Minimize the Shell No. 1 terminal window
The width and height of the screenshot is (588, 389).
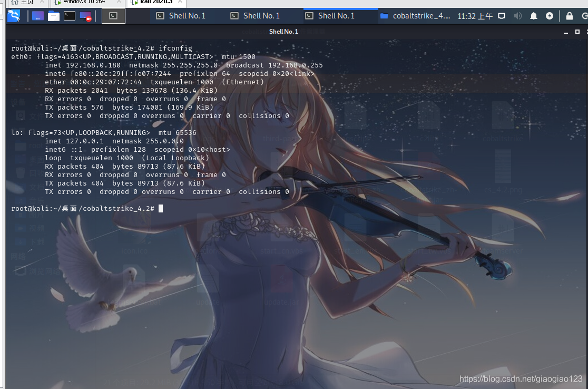(x=565, y=32)
